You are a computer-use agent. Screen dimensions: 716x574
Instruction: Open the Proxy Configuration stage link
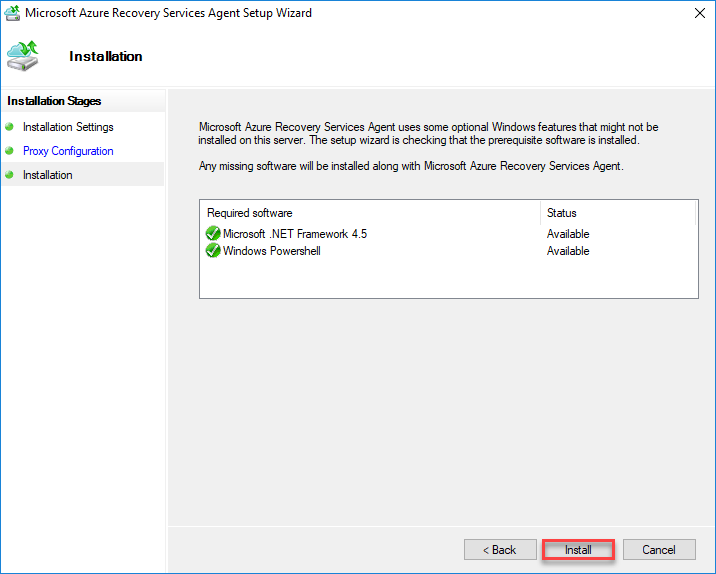(x=68, y=151)
